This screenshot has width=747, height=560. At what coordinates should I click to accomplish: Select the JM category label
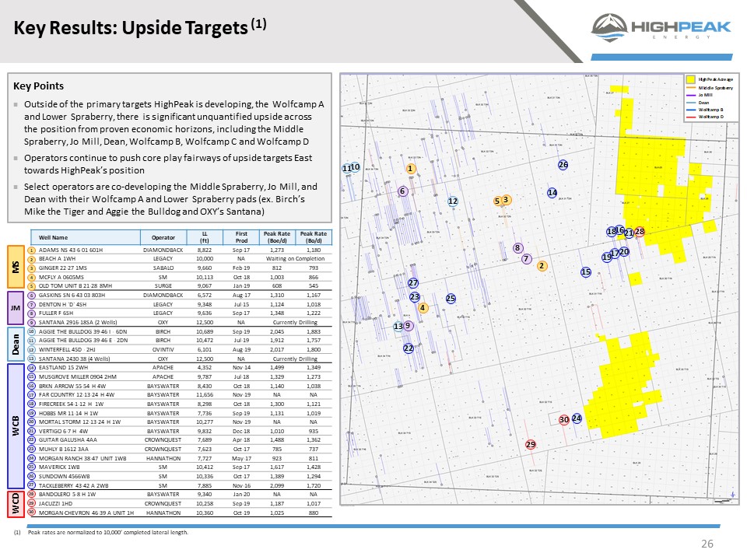coord(16,308)
